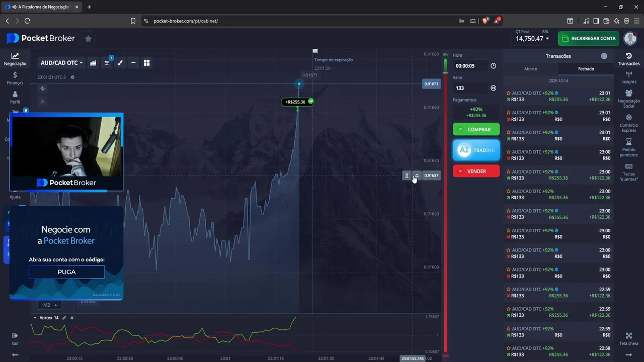Click the transactions list view icon
The width and height of the screenshot is (644, 362).
tap(604, 56)
